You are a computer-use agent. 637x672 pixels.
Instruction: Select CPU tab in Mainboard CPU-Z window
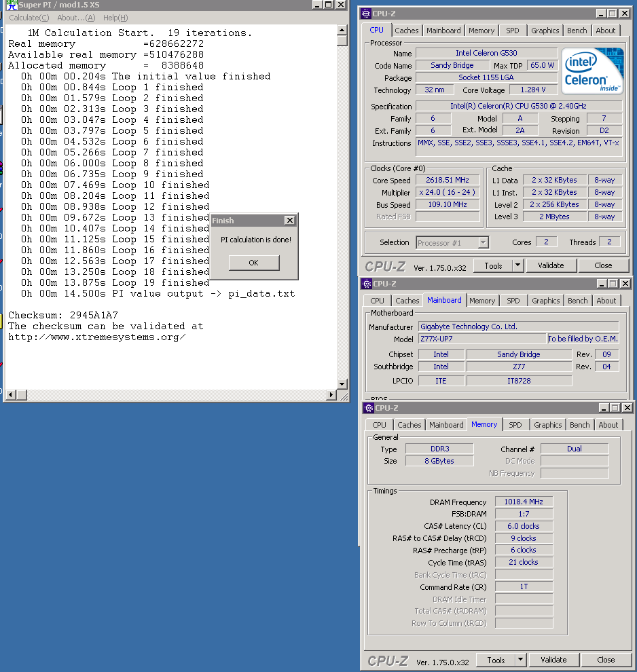click(377, 301)
